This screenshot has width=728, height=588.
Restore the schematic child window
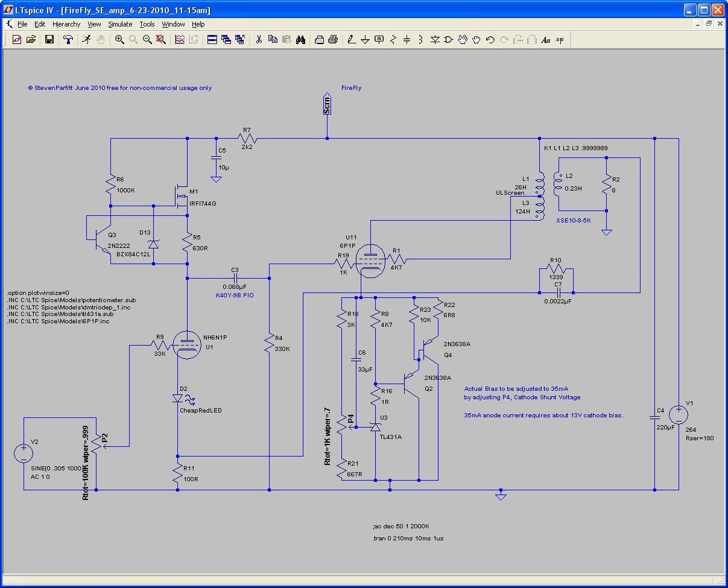pos(709,24)
